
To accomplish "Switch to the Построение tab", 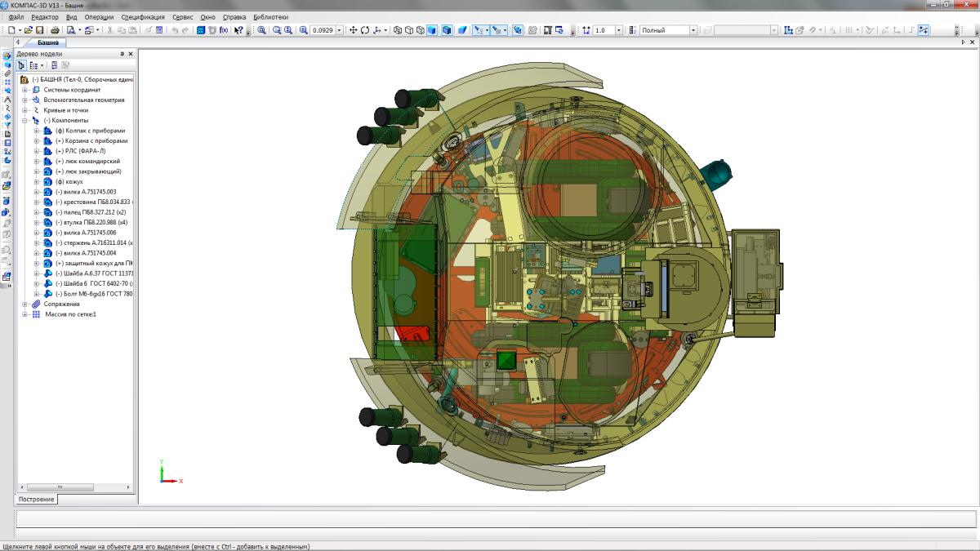I will [x=37, y=499].
